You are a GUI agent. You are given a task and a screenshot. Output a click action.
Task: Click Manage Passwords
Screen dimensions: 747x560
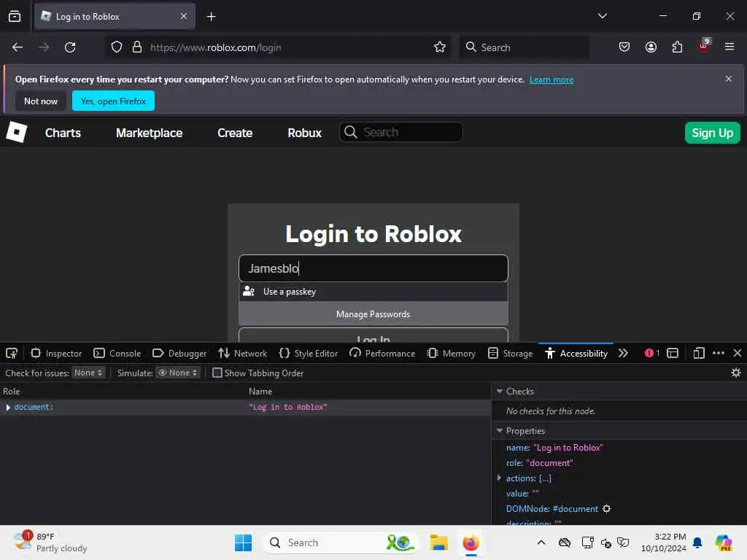tap(373, 314)
